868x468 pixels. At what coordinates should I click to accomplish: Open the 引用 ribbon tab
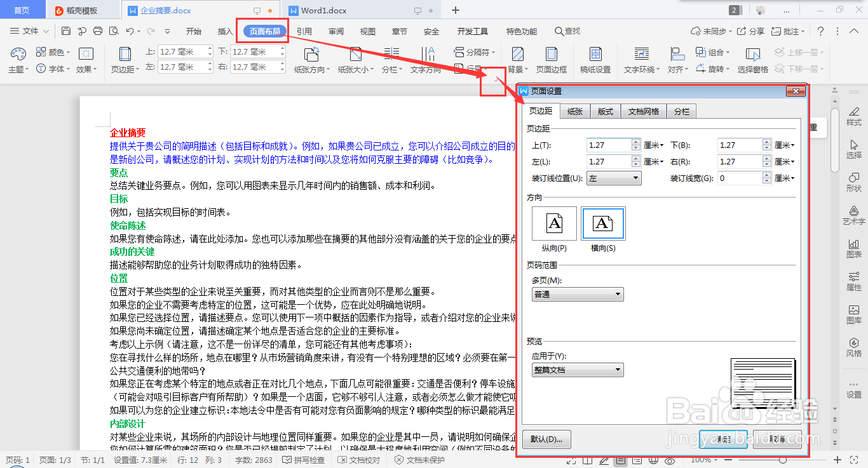pos(304,31)
